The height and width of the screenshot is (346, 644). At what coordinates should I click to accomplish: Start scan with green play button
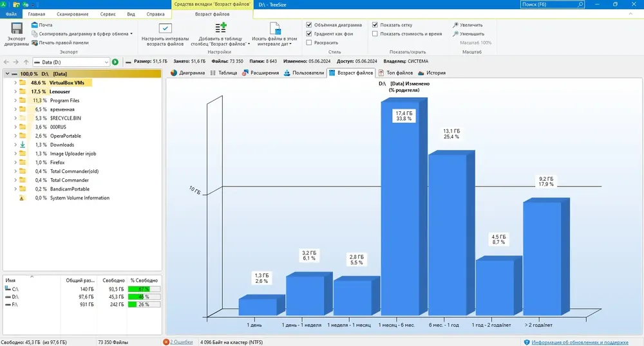(x=115, y=62)
